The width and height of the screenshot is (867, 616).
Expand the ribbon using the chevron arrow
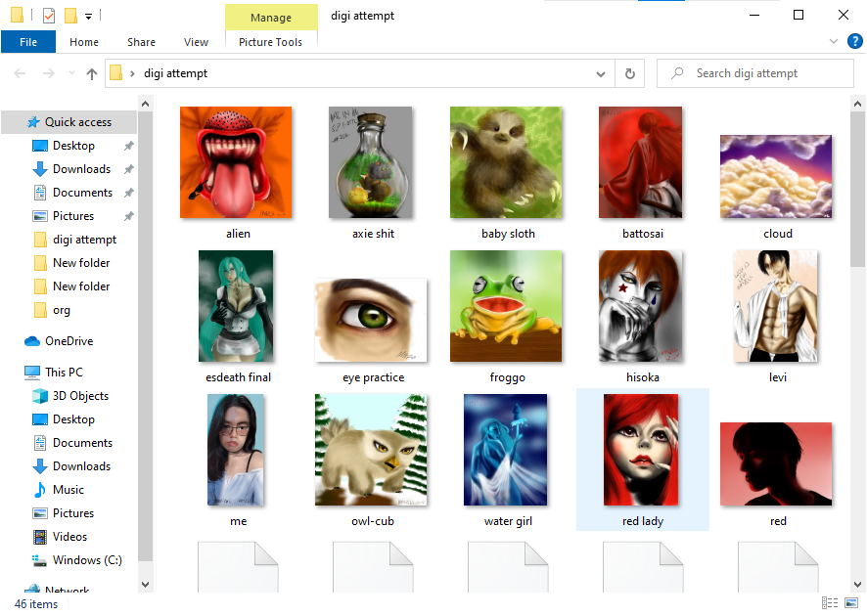point(834,41)
